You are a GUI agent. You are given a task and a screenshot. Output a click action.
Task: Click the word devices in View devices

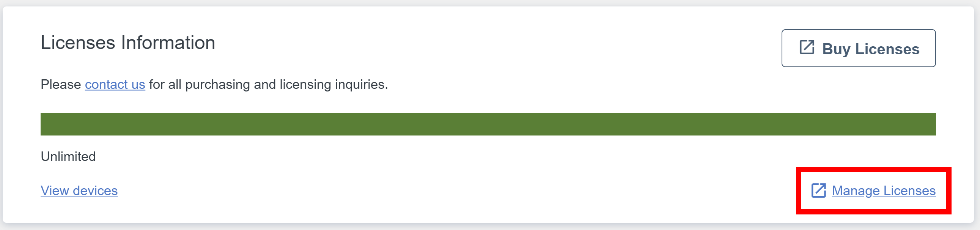click(95, 191)
